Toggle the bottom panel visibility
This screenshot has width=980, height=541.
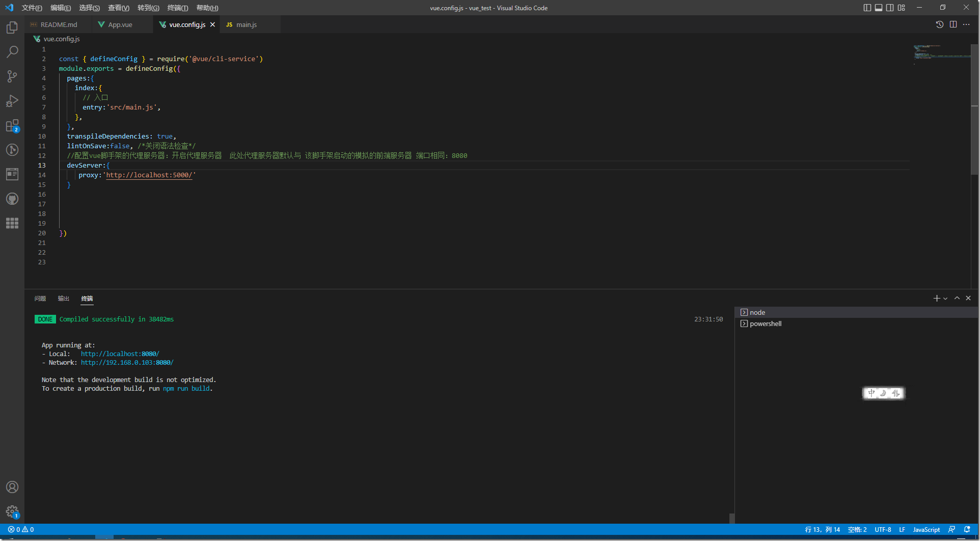(879, 8)
